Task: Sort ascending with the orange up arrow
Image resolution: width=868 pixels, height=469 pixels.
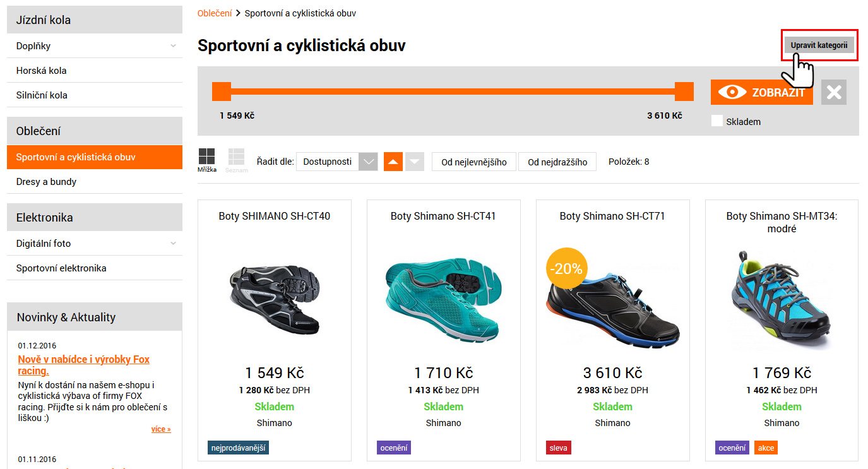Action: 393,162
